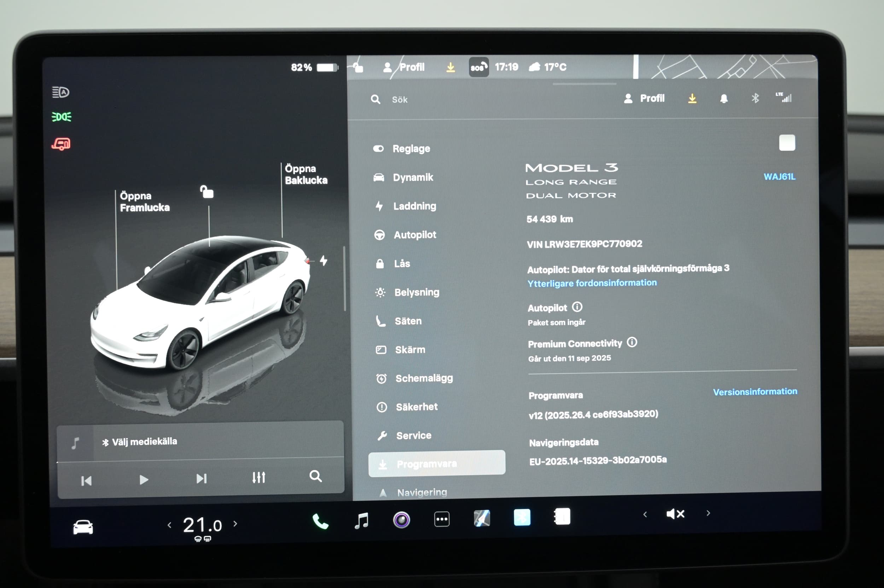Open the Profil dropdown in the settings header
The height and width of the screenshot is (588, 884).
click(644, 98)
